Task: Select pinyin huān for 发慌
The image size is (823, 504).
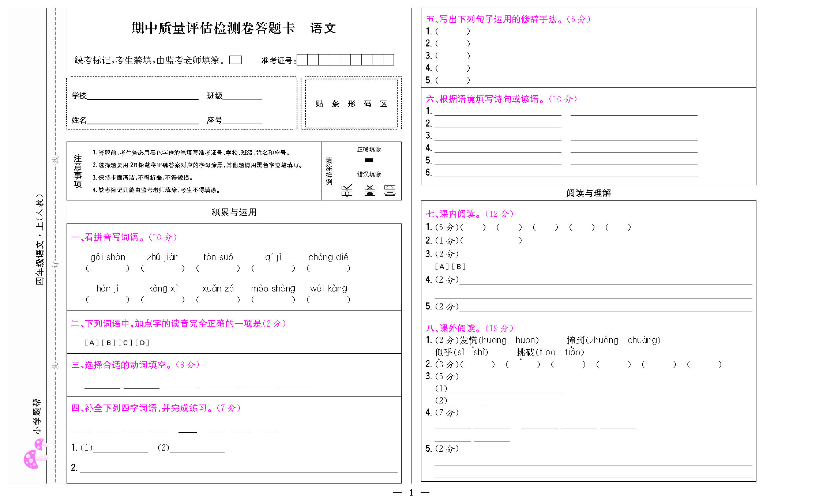Action: [526, 340]
